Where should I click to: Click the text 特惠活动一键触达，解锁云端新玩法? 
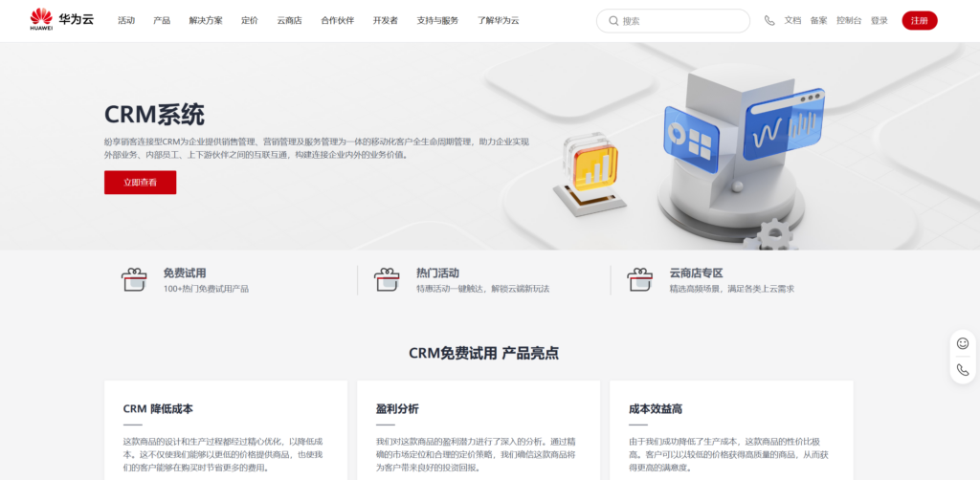point(482,289)
